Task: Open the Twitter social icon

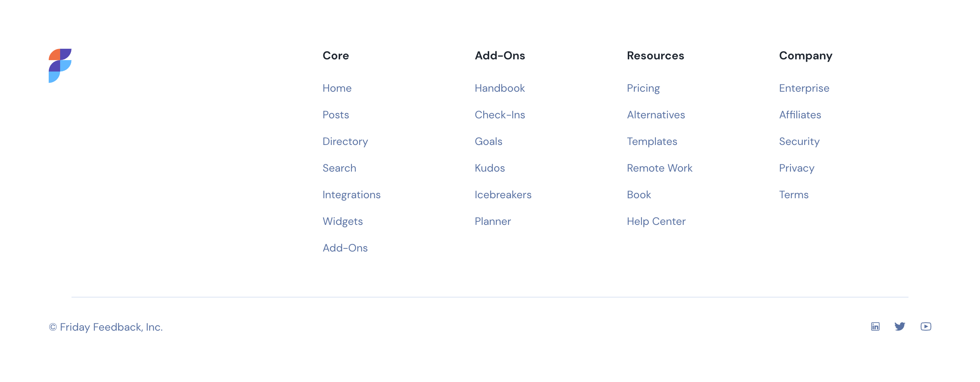Action: tap(900, 326)
